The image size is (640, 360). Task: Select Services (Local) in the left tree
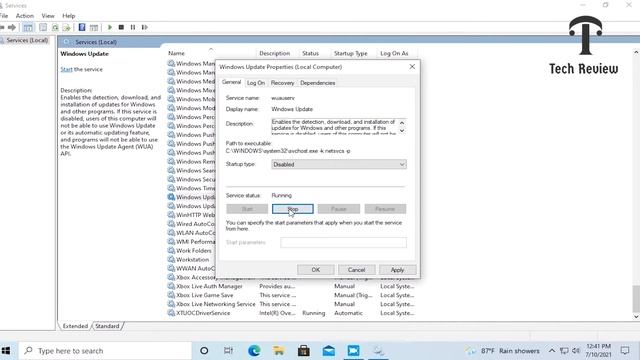(27, 40)
